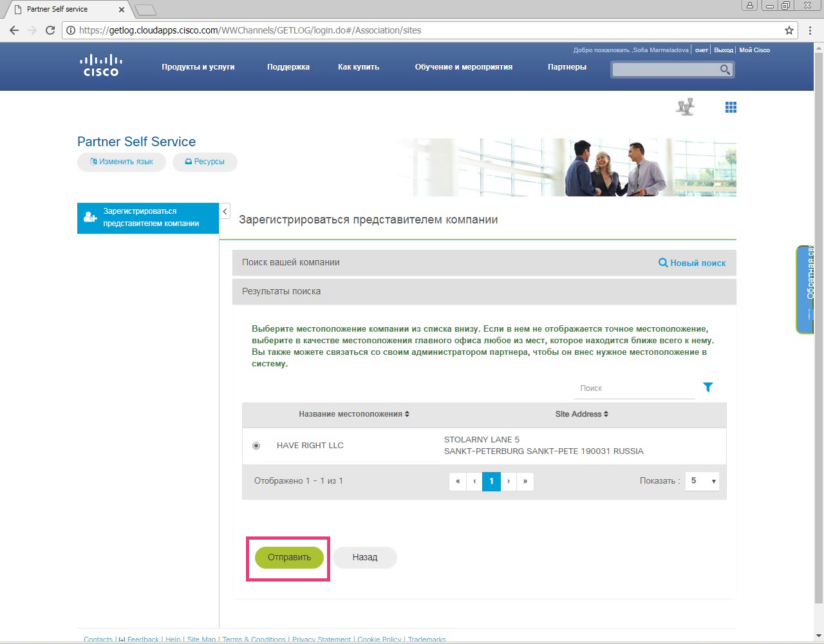Viewport: 824px width, 644px height.
Task: Open Как купить menu
Action: click(359, 67)
